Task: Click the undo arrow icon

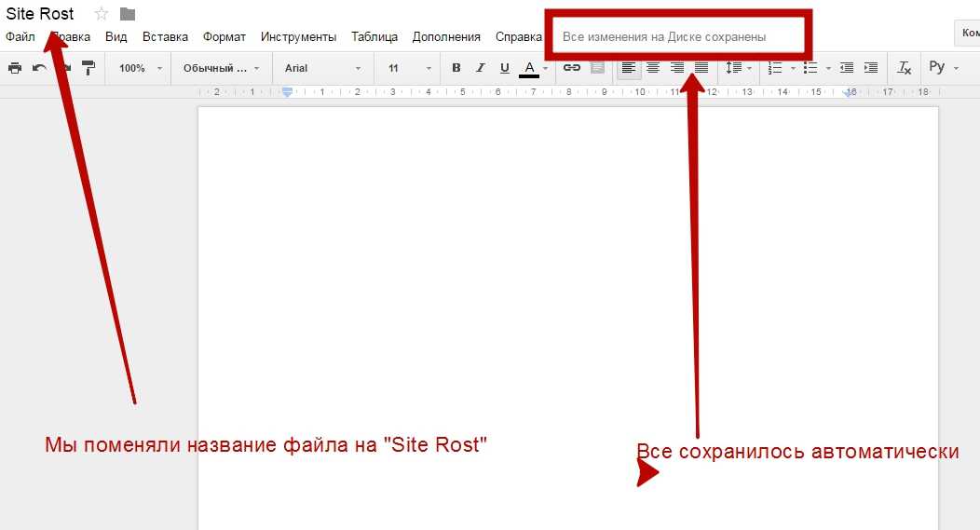Action: [x=39, y=68]
